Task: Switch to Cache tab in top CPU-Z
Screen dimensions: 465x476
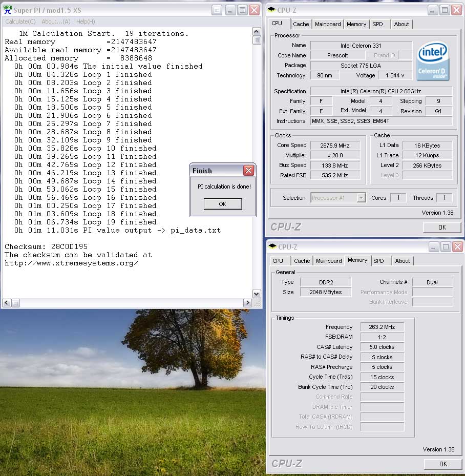Action: coord(301,24)
